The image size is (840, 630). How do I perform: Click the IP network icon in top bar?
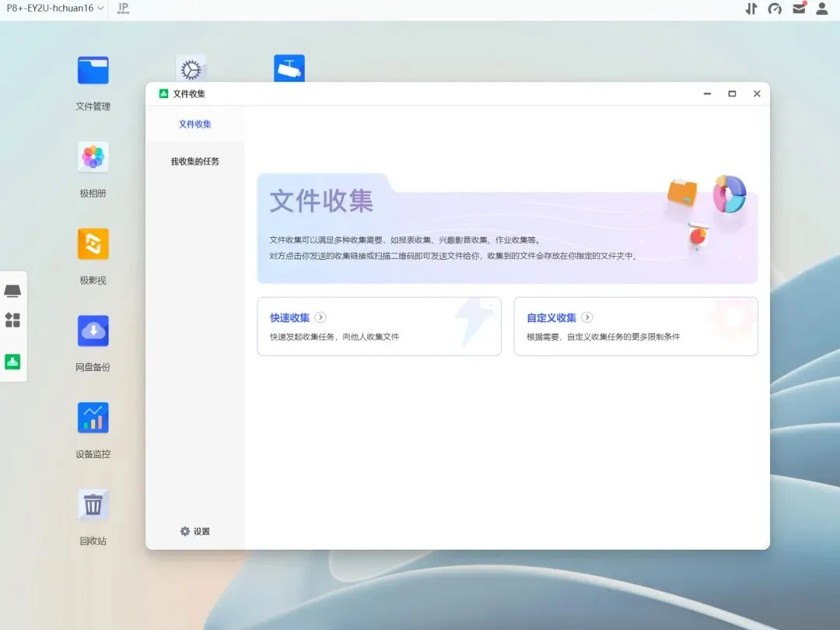(x=123, y=8)
